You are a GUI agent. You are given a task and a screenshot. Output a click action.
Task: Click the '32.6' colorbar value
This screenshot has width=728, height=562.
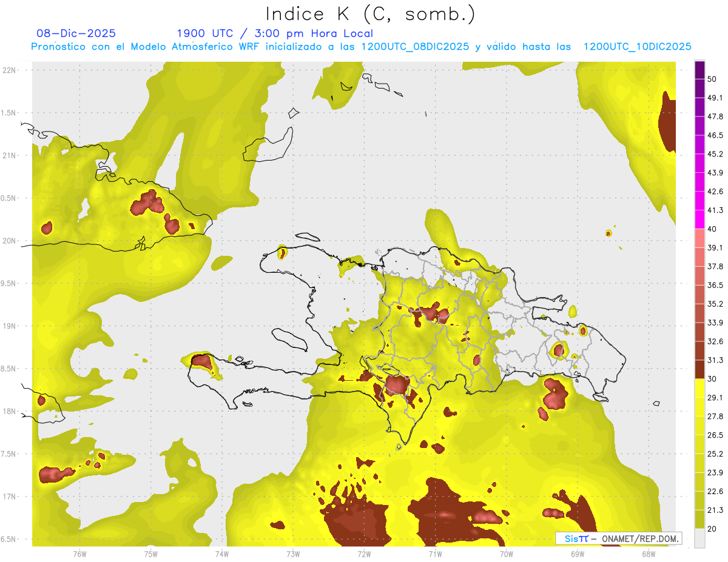[715, 341]
